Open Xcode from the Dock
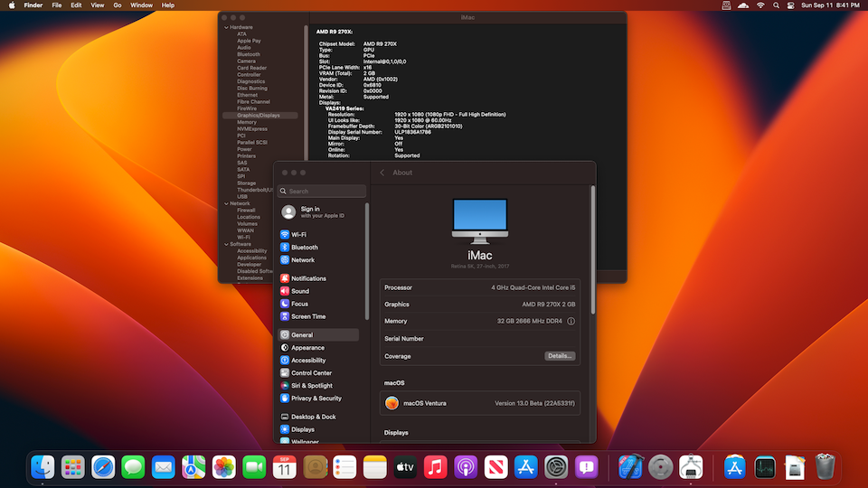868x488 pixels. tap(630, 467)
